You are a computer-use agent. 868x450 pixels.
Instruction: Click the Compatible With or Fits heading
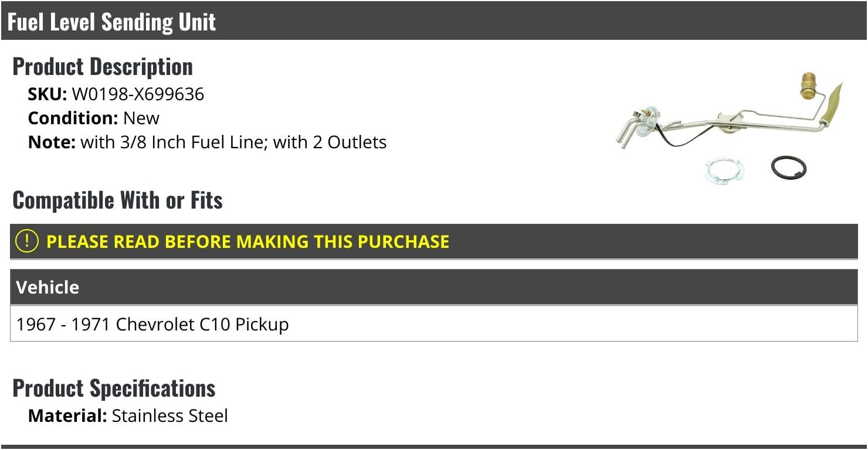pos(117,200)
